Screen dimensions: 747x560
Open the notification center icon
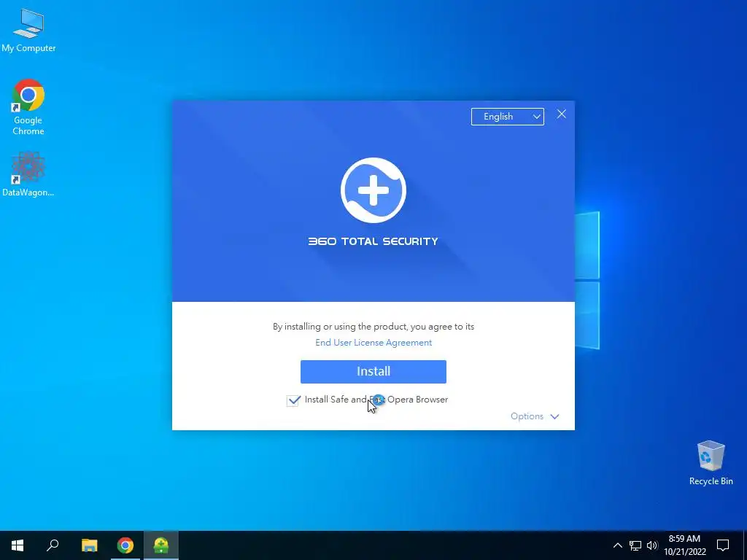click(723, 545)
